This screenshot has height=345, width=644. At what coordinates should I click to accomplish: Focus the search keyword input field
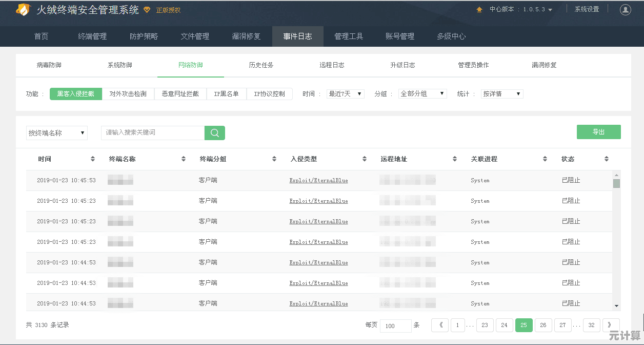153,133
